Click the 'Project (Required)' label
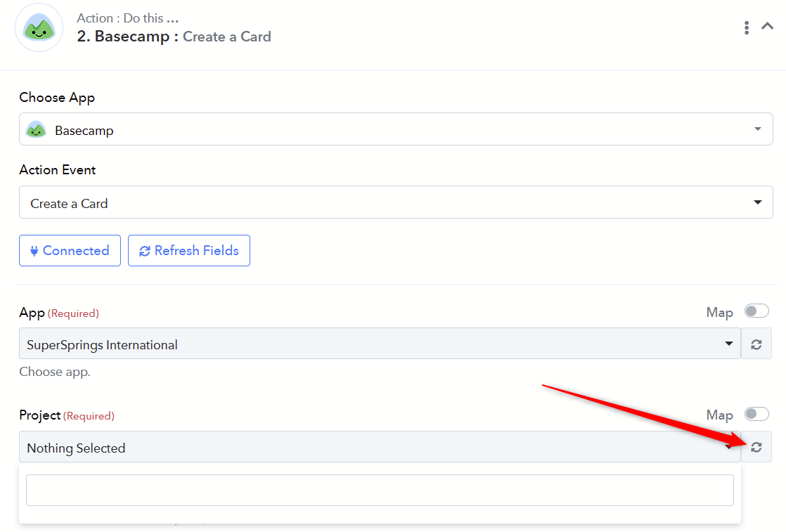The image size is (786, 532). pyautogui.click(x=67, y=415)
